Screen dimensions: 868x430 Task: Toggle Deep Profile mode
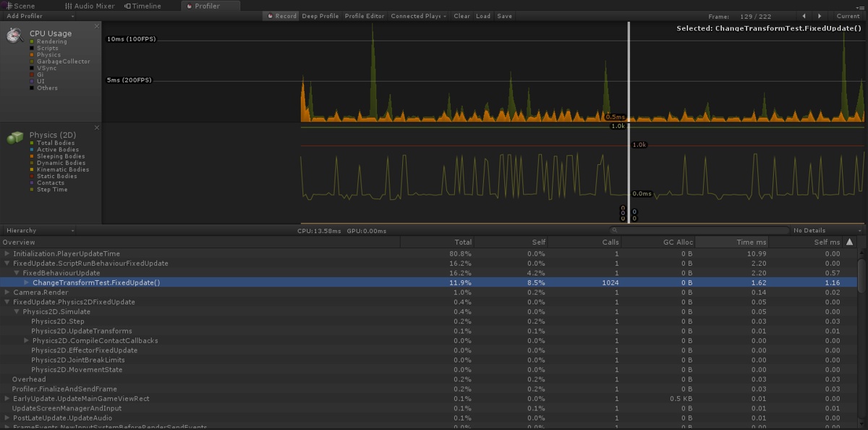click(x=320, y=16)
